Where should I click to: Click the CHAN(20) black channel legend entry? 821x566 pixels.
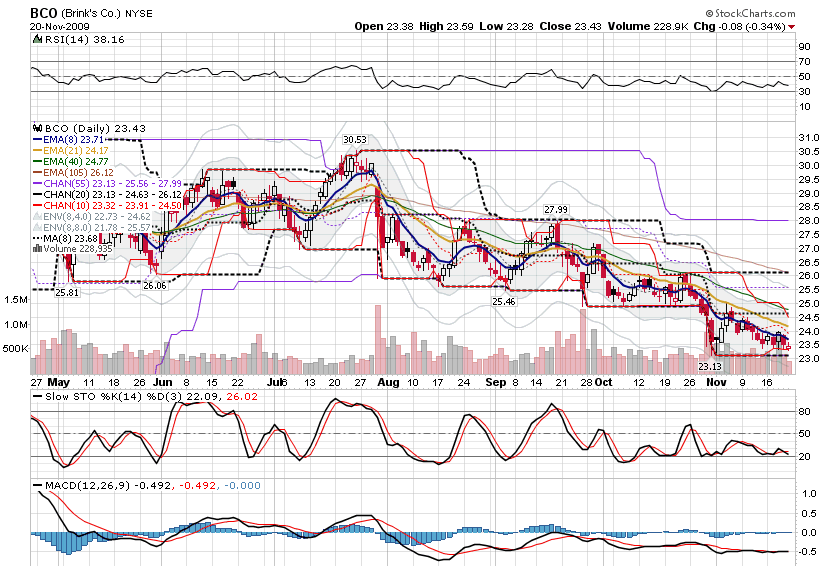(x=107, y=195)
